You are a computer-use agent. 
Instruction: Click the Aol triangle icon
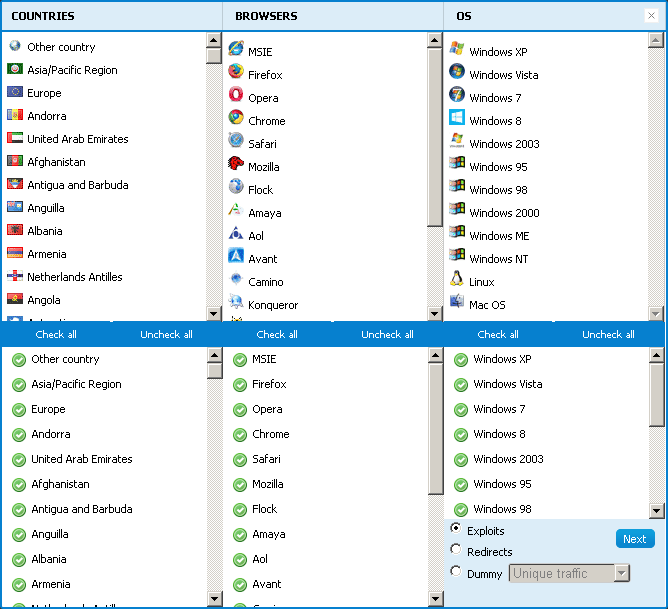point(236,233)
